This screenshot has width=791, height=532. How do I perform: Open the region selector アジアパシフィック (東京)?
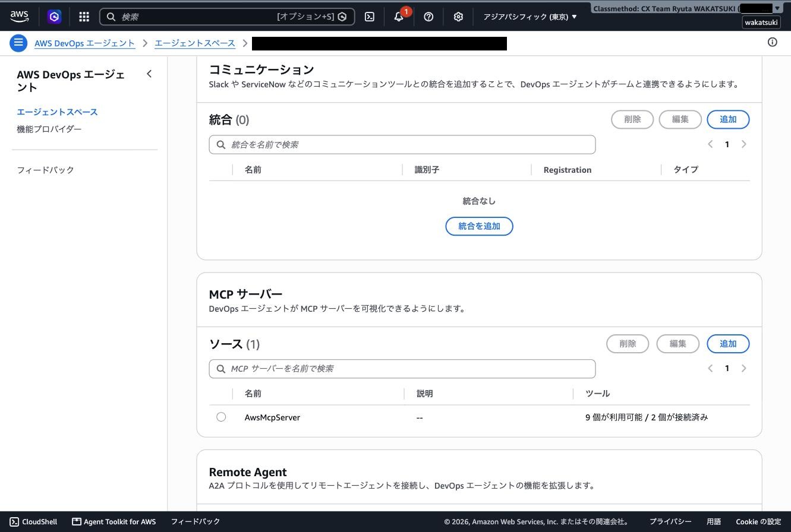(x=530, y=17)
